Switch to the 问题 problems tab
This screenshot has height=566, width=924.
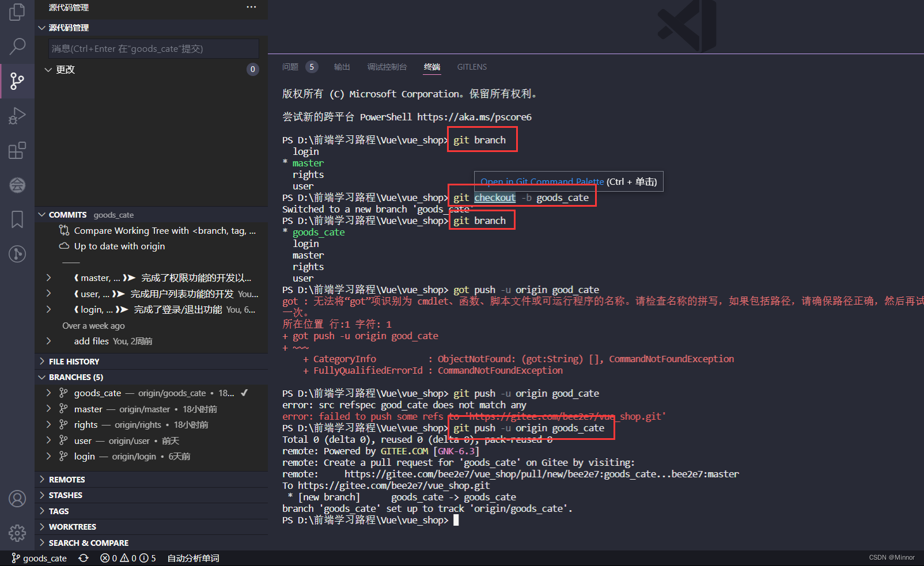[290, 67]
